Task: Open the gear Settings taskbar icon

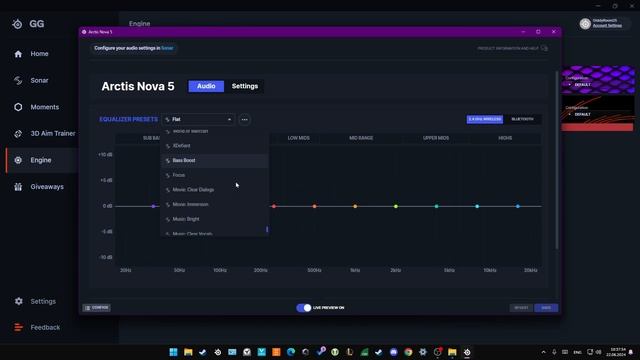Action: click(x=423, y=352)
